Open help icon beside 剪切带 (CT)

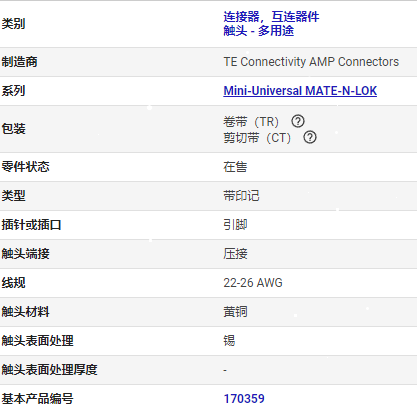coord(310,137)
